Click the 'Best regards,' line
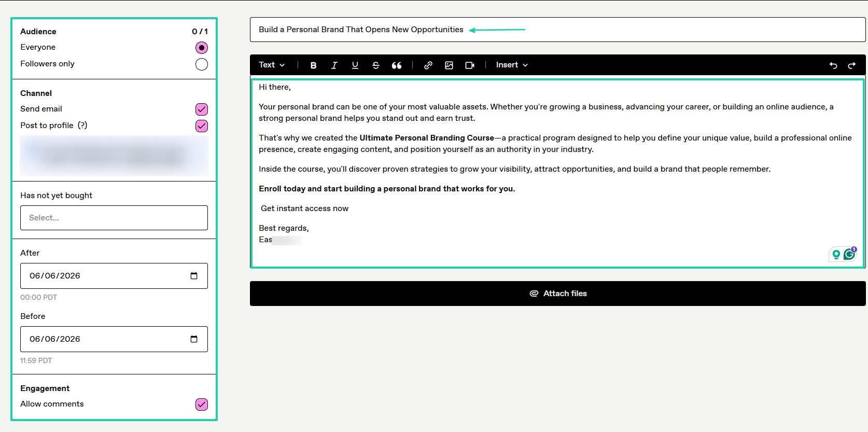Viewport: 868px width, 432px height. pyautogui.click(x=284, y=228)
